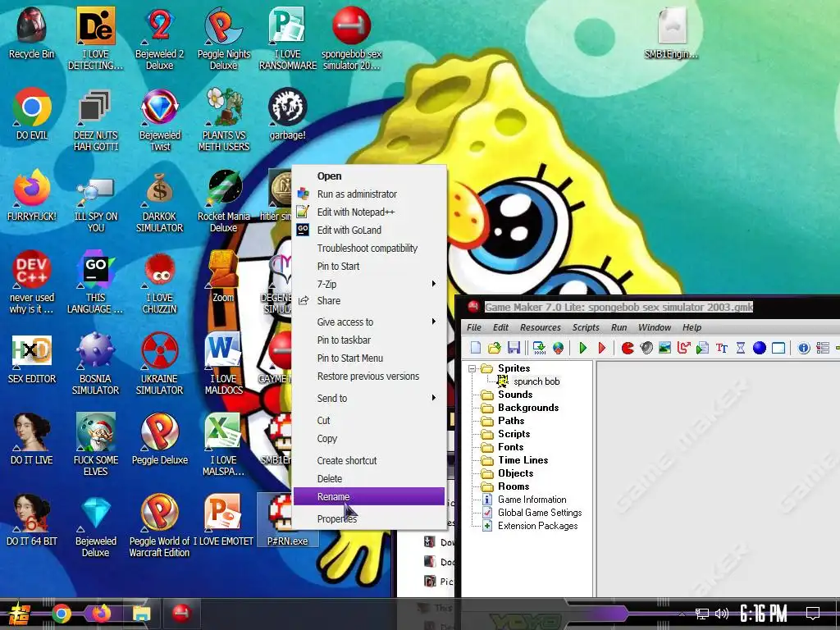The height and width of the screenshot is (630, 840).
Task: Select the Peggle Deluxe desktop icon
Action: (160, 440)
